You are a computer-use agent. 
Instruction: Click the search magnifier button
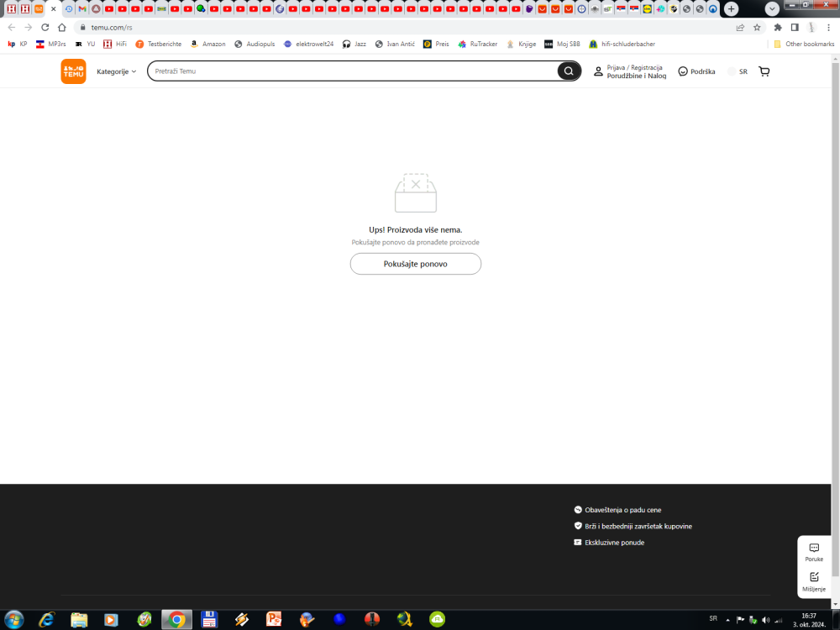pyautogui.click(x=569, y=71)
